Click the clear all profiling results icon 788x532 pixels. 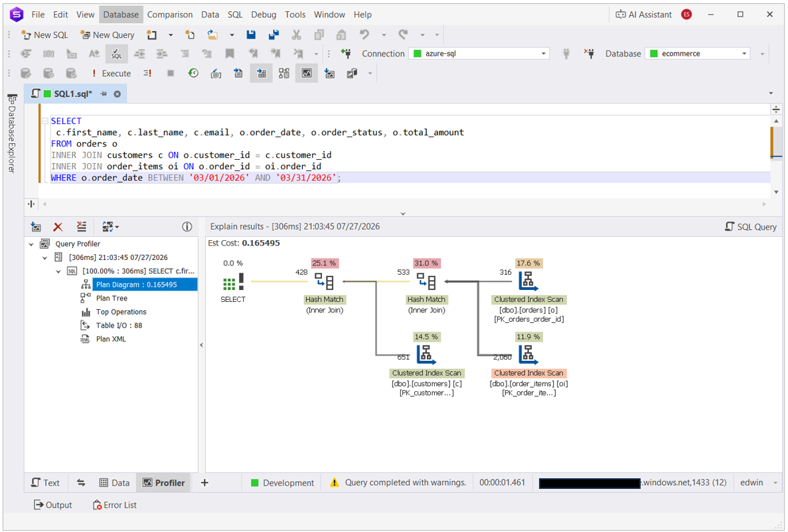point(82,227)
